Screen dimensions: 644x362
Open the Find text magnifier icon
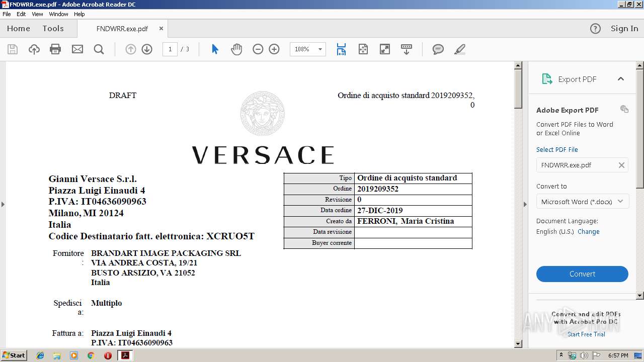coord(99,49)
